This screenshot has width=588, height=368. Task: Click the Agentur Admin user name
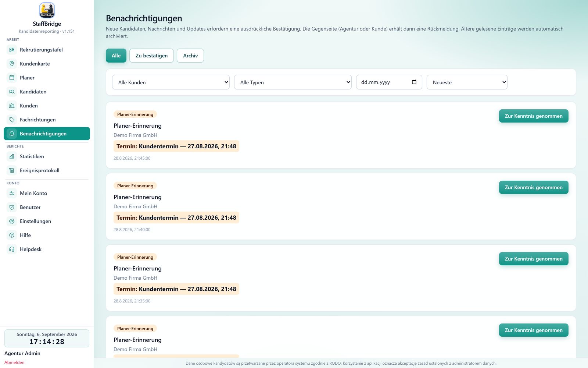pyautogui.click(x=22, y=353)
